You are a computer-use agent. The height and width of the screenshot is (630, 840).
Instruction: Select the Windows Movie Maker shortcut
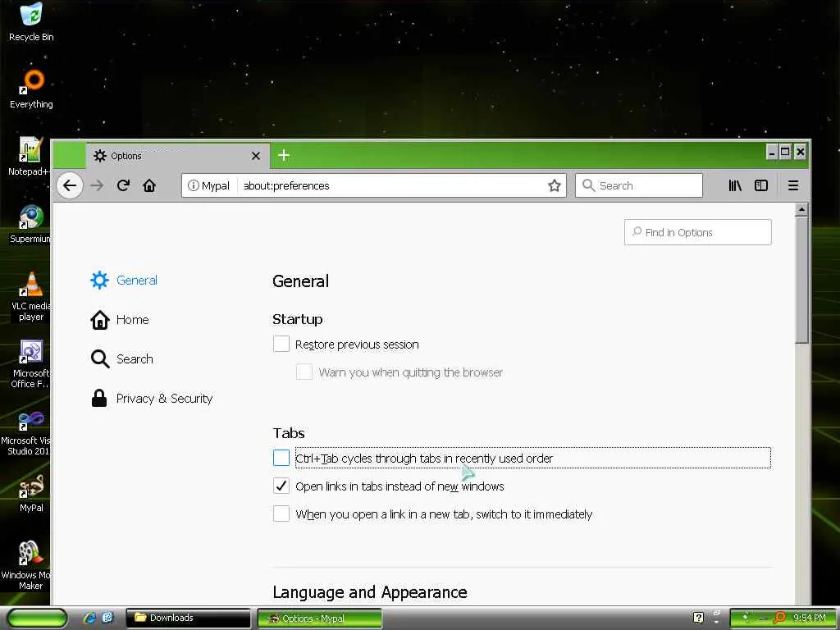25,566
